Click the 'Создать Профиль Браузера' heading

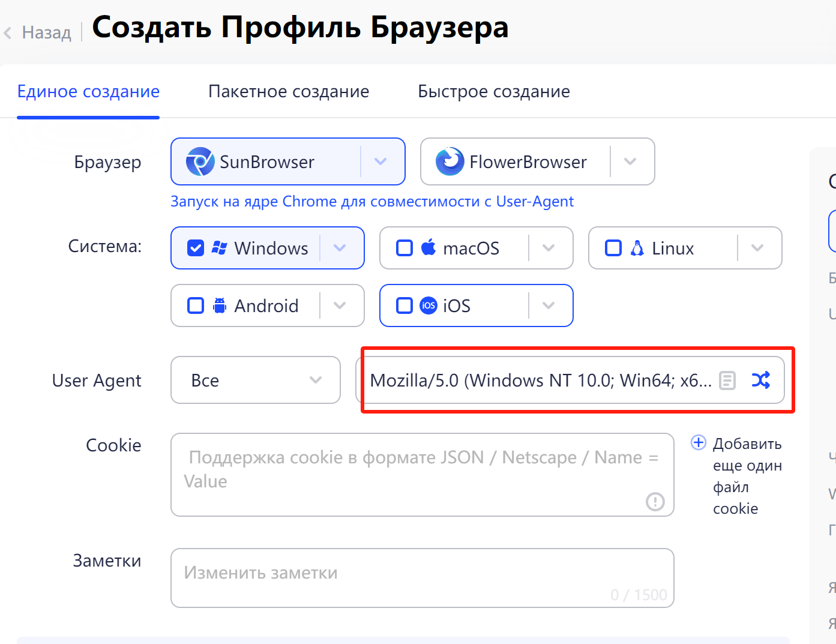[x=300, y=28]
